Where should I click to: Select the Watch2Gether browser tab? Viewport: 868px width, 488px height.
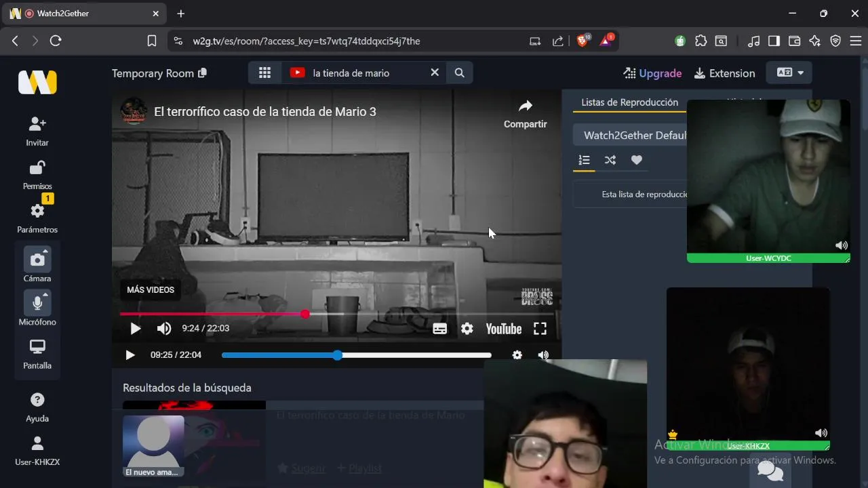[x=85, y=14]
